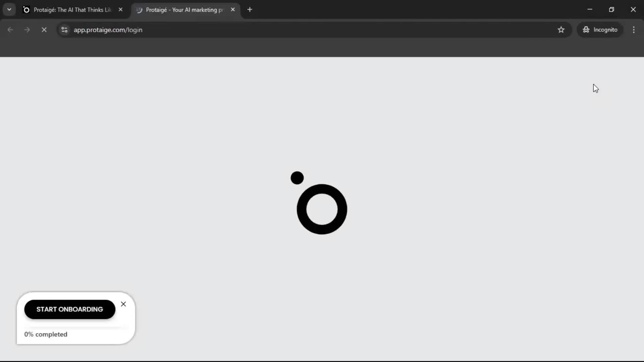Click the Protaigé favicon on the first tab
The width and height of the screenshot is (644, 362).
(26, 10)
